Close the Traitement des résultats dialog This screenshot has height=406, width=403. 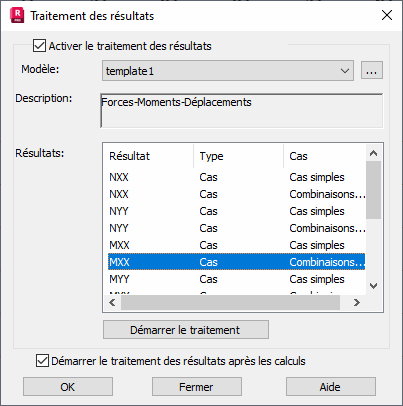coord(387,15)
